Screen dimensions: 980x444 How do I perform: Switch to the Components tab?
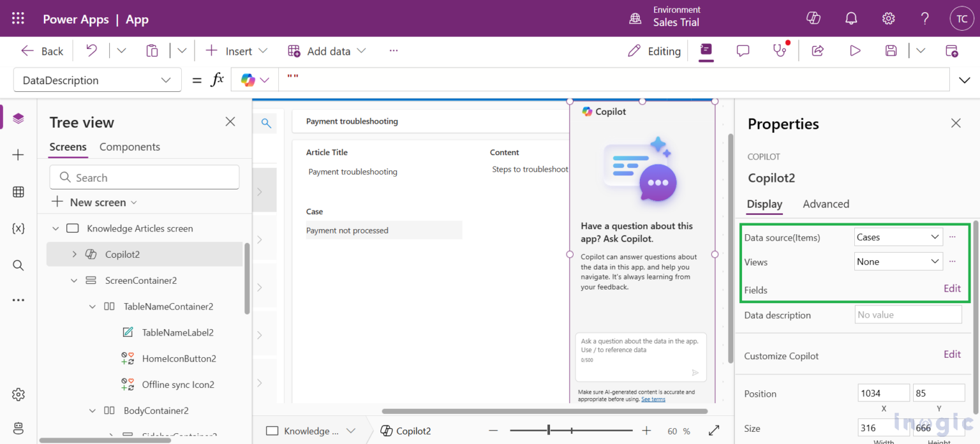coord(130,147)
